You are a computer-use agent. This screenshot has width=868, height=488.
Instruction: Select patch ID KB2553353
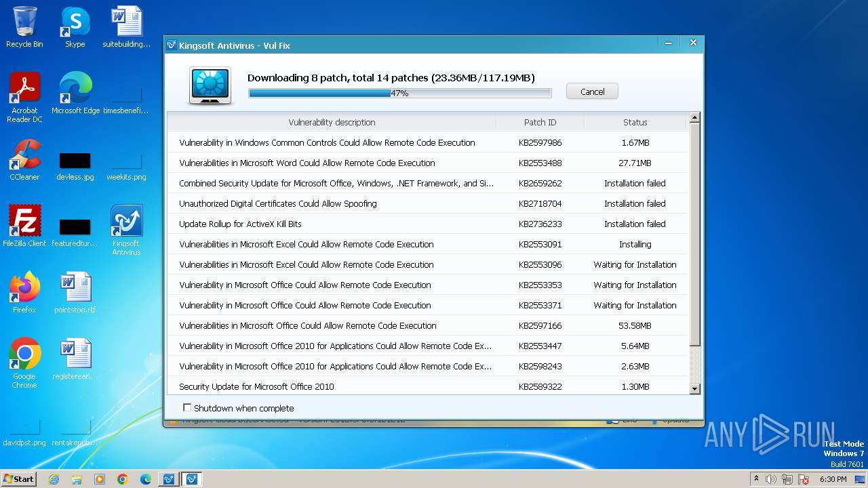(540, 285)
